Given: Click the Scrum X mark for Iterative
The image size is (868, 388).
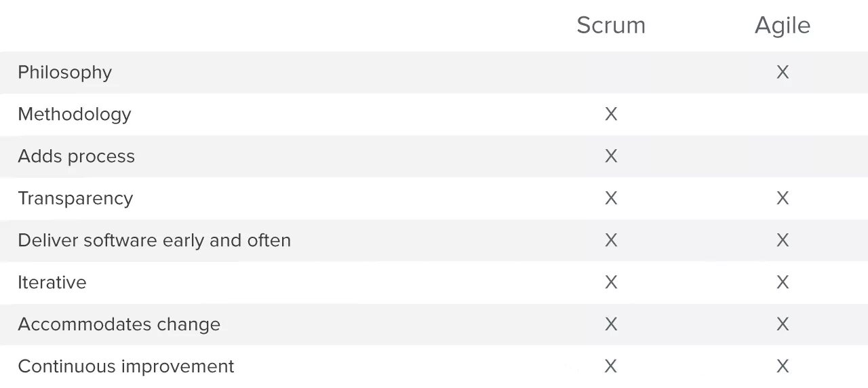Looking at the screenshot, I should [x=610, y=282].
